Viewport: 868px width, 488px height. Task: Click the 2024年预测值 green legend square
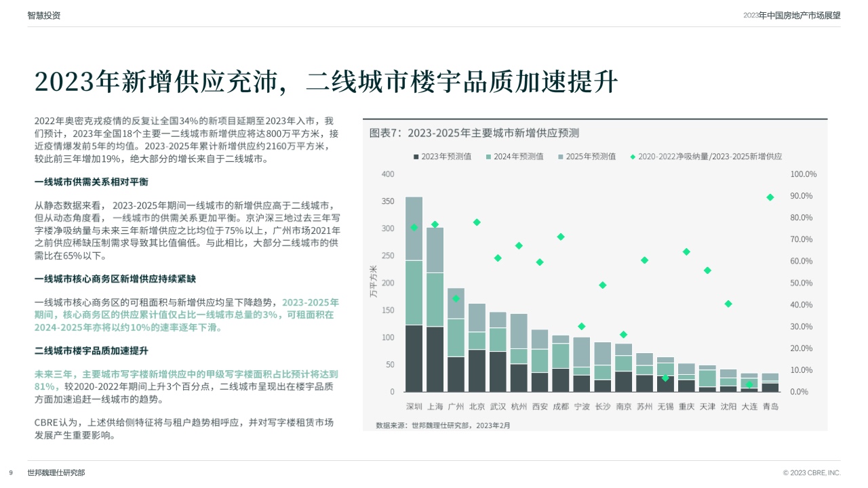point(488,157)
